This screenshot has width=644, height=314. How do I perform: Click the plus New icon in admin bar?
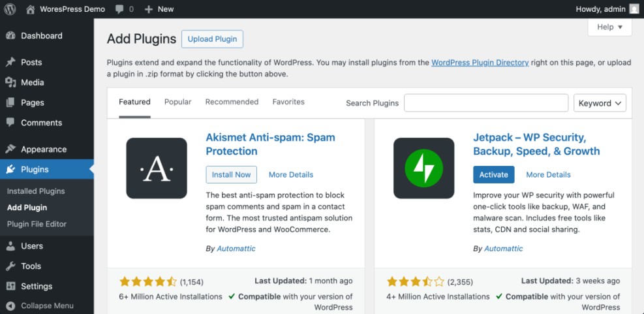149,9
